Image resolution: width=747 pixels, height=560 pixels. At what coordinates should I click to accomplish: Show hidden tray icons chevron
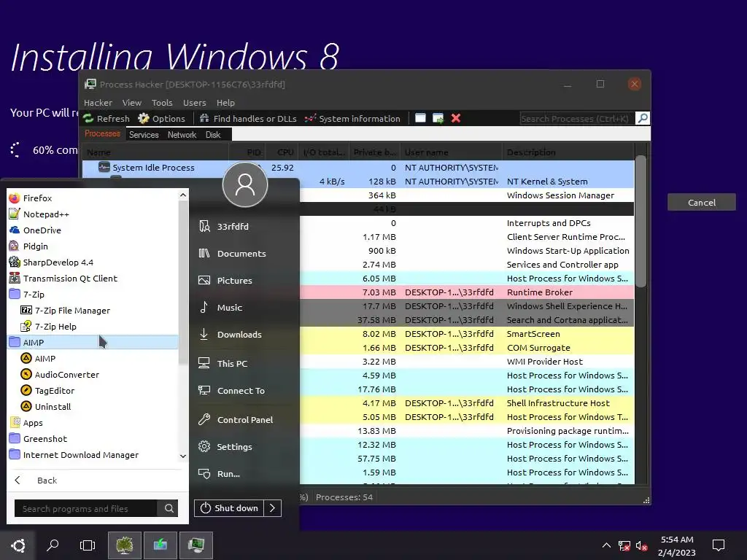(606, 545)
